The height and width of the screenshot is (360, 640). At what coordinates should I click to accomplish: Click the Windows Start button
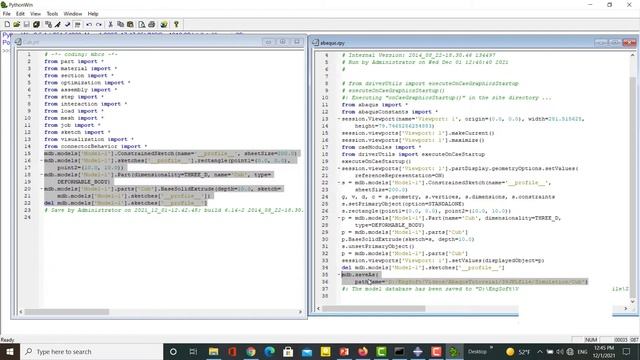point(10,351)
